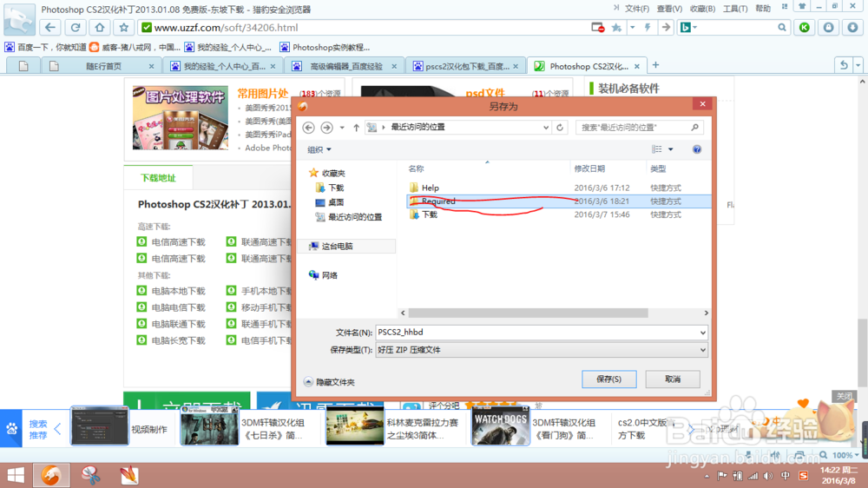Image resolution: width=868 pixels, height=488 pixels.
Task: Open the file name combo dropdown
Action: pyautogui.click(x=702, y=333)
